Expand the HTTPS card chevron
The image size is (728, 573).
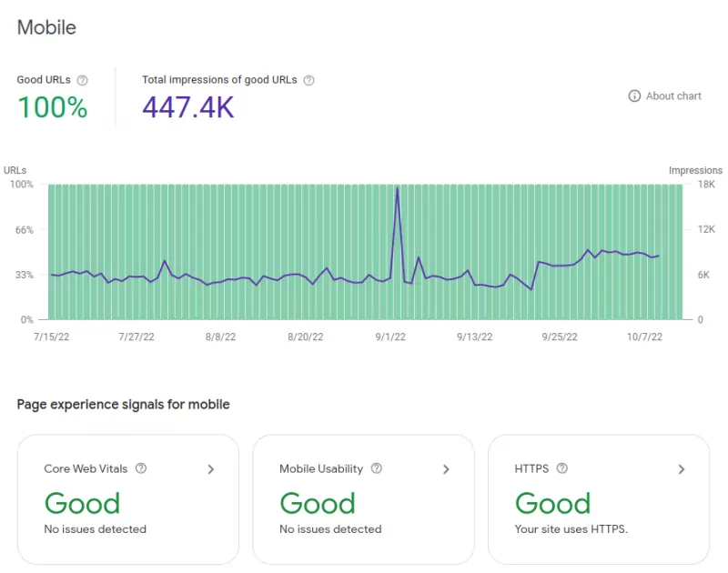(682, 470)
